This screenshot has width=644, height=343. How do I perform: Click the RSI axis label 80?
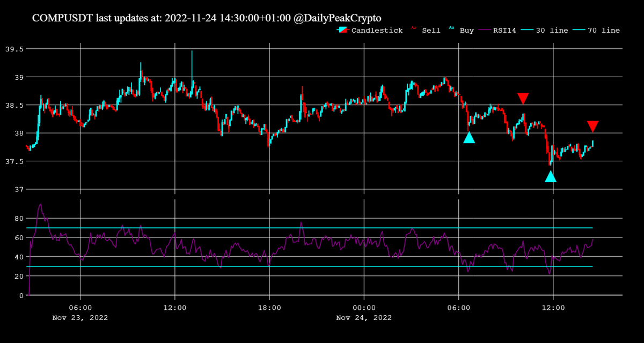[19, 218]
